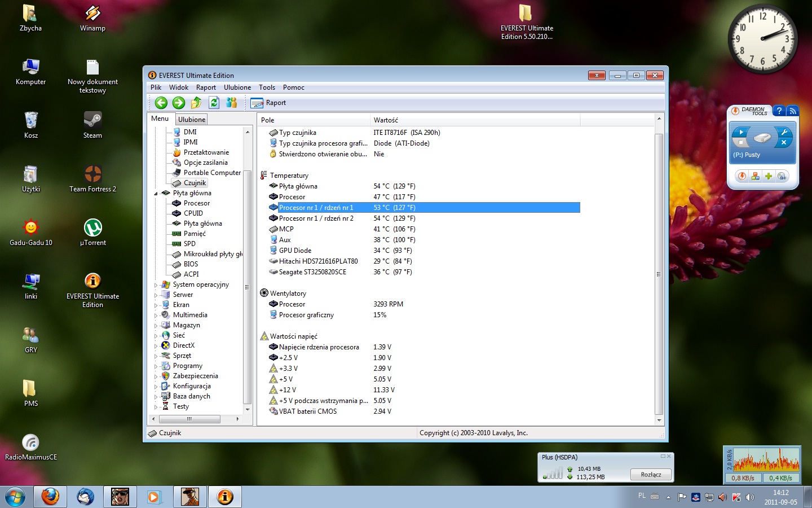Screen dimensions: 812x508
Task: Collapse the Płyta główna tree node
Action: 156,193
